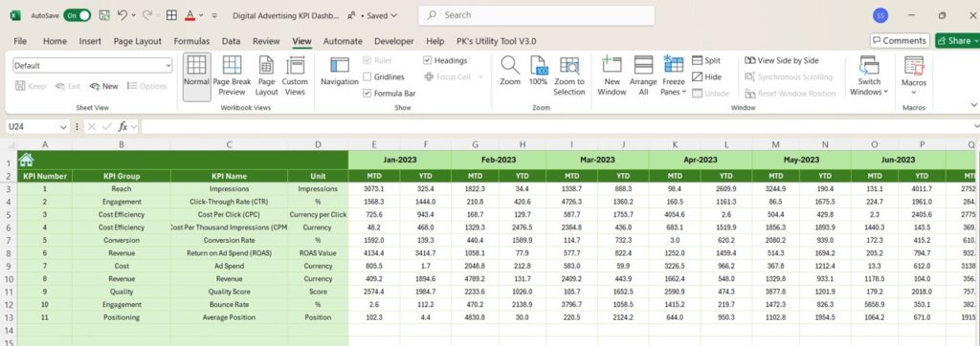Open the Switch Windows dropdown
The width and height of the screenshot is (980, 346).
pos(869,76)
